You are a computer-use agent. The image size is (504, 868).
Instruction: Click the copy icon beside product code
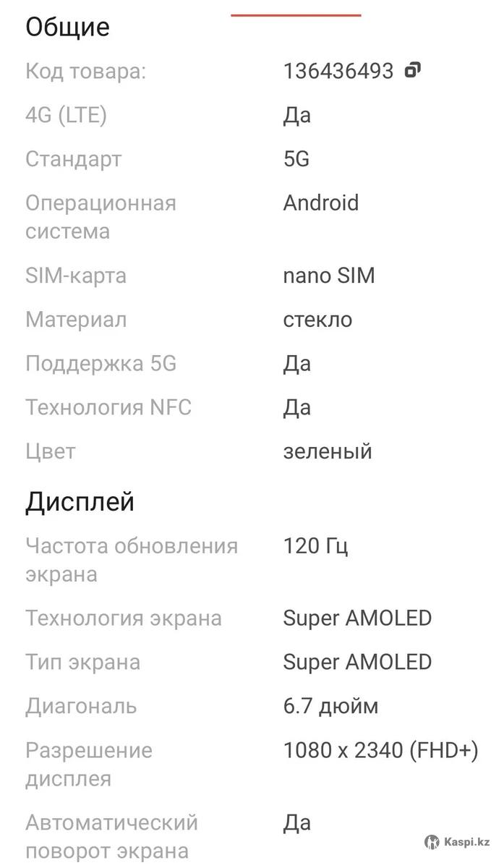(412, 70)
